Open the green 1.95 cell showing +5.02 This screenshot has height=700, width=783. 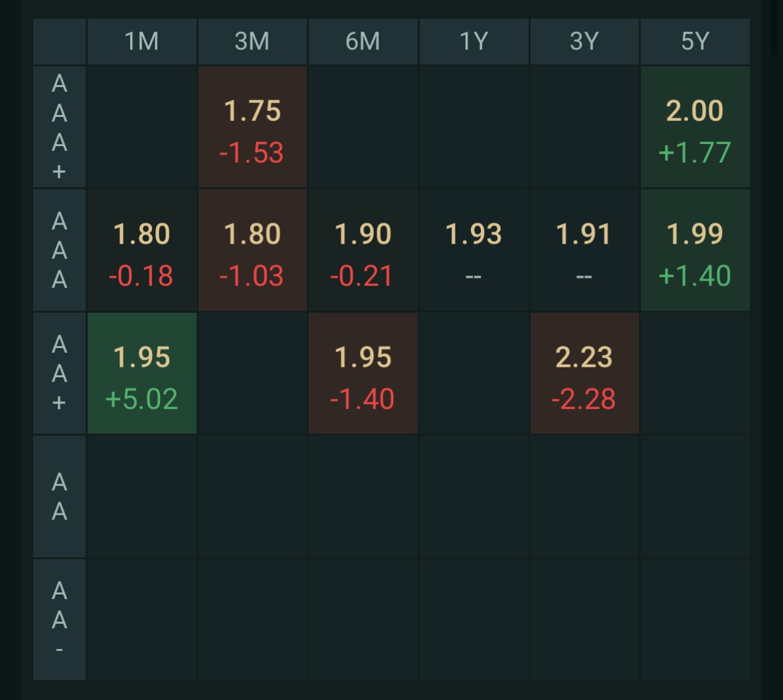coord(142,373)
